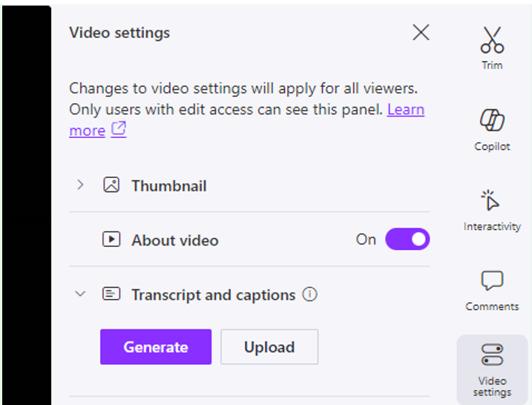Open the Trim scissors tool
Viewport: 532px width, 405px height.
[492, 42]
